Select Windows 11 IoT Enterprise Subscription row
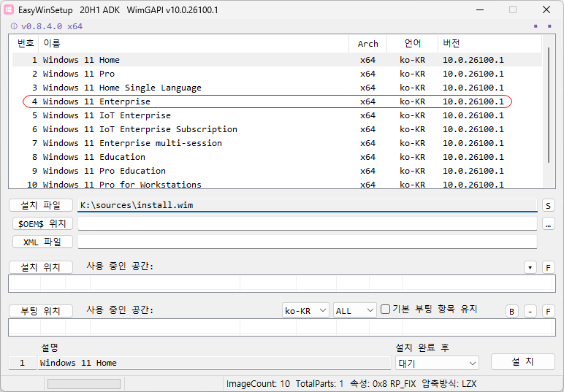Screen dimensions: 564x392 [x=277, y=129]
